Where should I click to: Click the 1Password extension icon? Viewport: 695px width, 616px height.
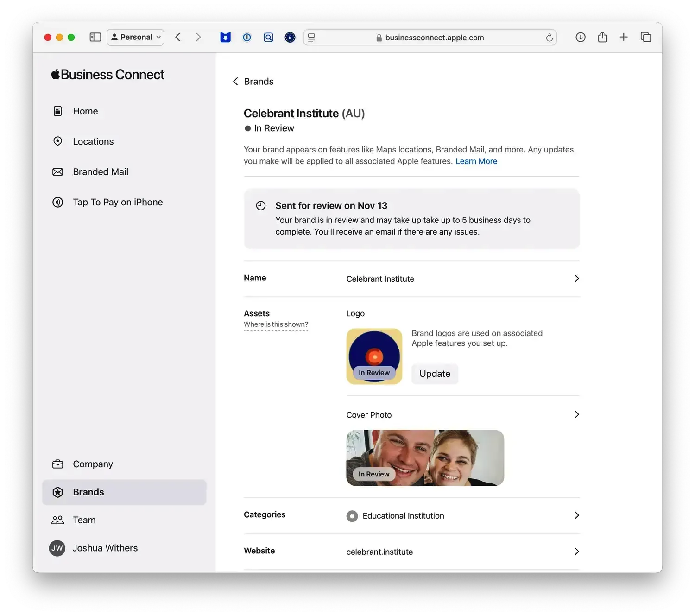coord(247,38)
